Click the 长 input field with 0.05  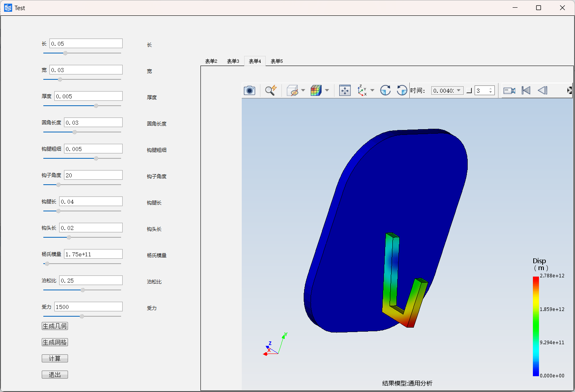point(86,43)
